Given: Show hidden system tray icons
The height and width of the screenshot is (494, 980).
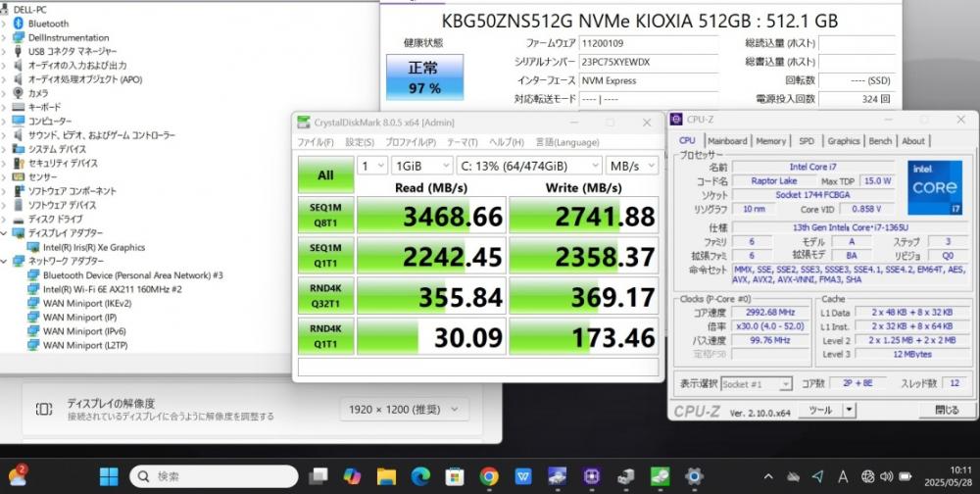Looking at the screenshot, I should 768,476.
